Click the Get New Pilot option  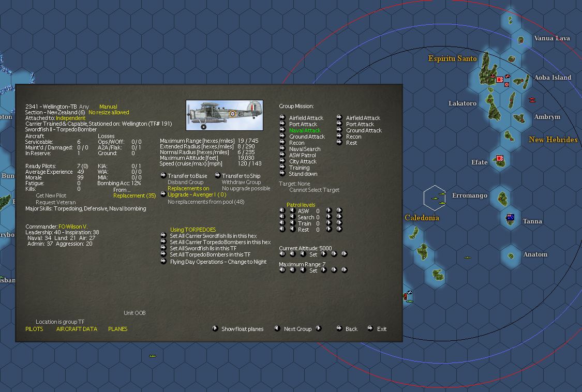(51, 195)
